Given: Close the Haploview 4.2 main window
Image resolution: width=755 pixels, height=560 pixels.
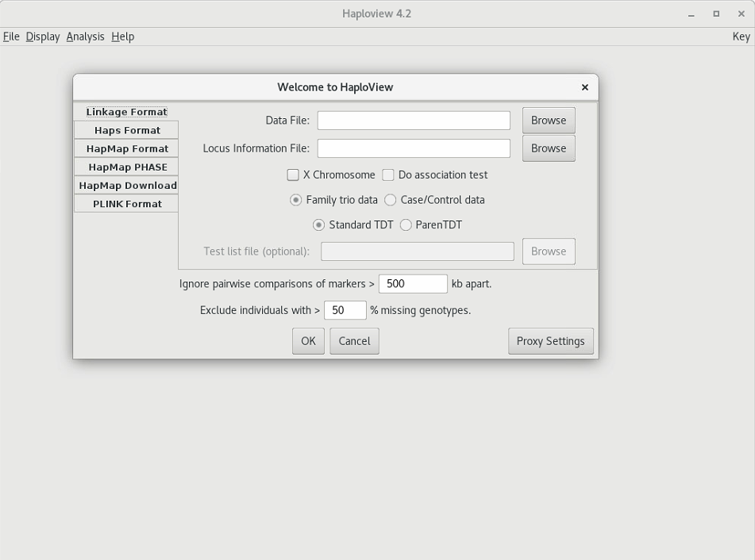Looking at the screenshot, I should 742,14.
